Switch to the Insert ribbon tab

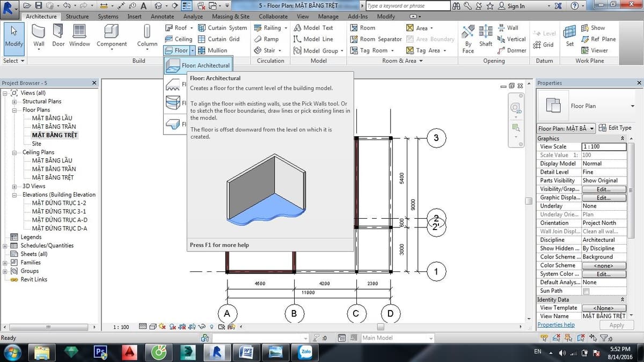click(135, 17)
